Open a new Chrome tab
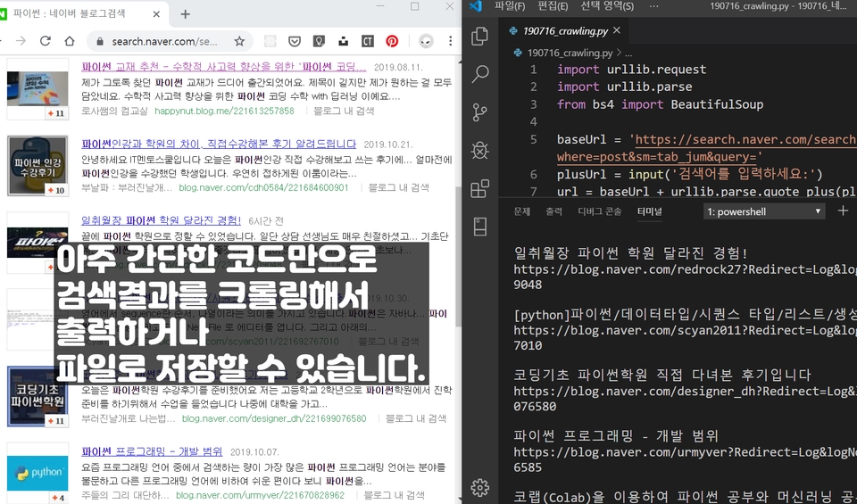The width and height of the screenshot is (857, 504). pos(186,14)
